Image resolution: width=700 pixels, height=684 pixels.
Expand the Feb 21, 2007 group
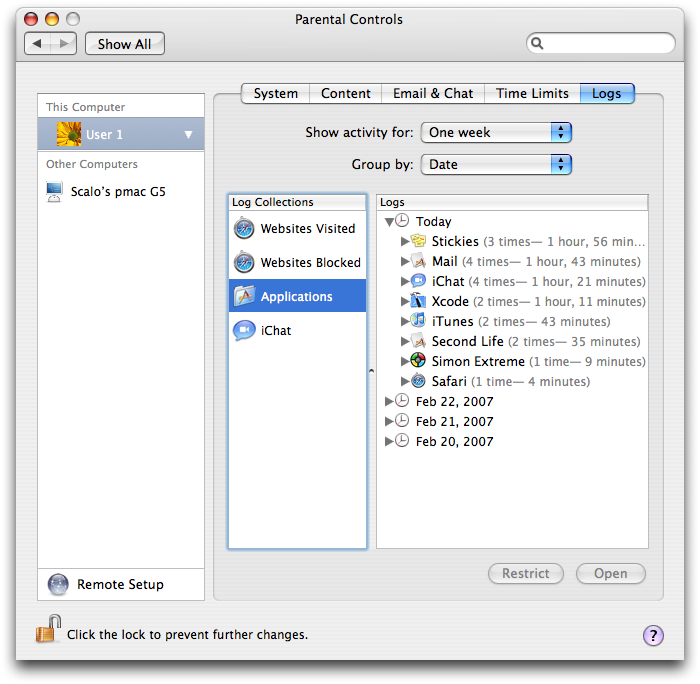pos(389,421)
